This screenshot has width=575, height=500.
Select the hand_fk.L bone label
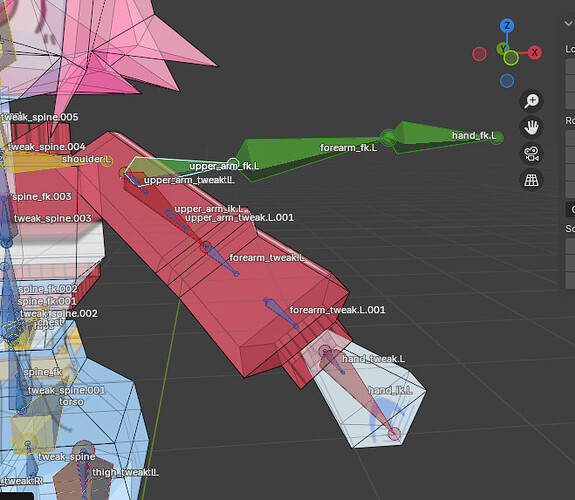tap(474, 136)
